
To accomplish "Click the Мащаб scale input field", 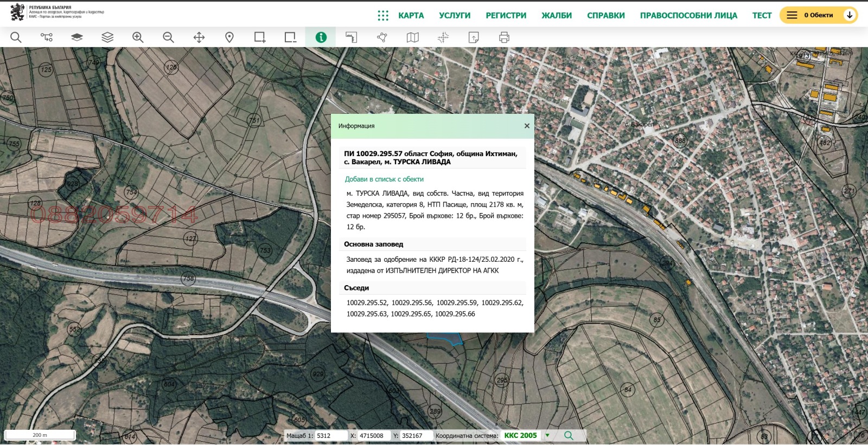I will coord(331,436).
